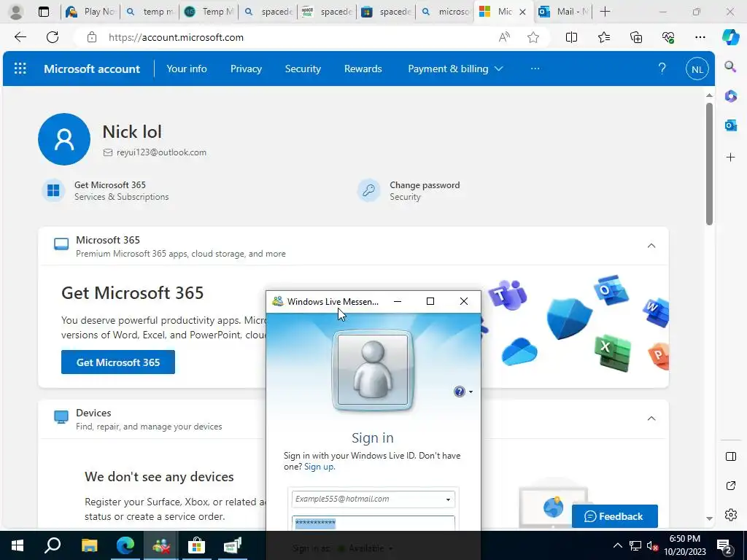Open the Favorites list icon
747x560 pixels.
pyautogui.click(x=603, y=37)
